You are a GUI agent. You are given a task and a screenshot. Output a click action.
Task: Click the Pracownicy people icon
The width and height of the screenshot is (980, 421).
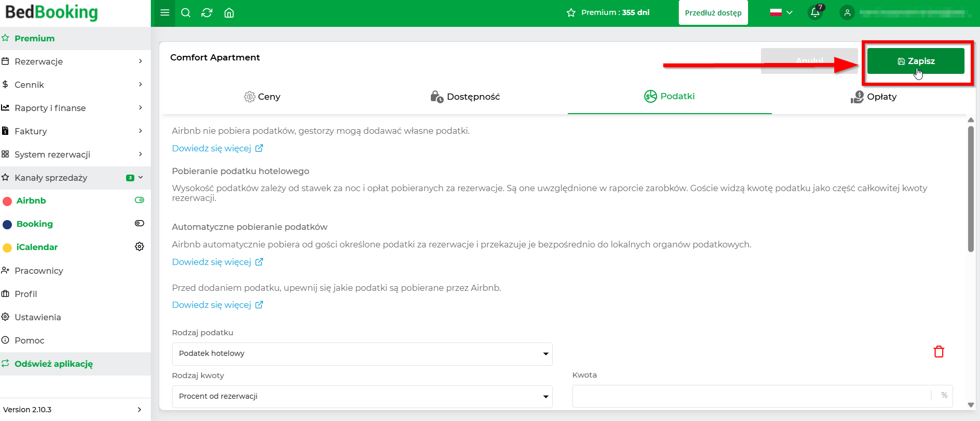point(5,270)
